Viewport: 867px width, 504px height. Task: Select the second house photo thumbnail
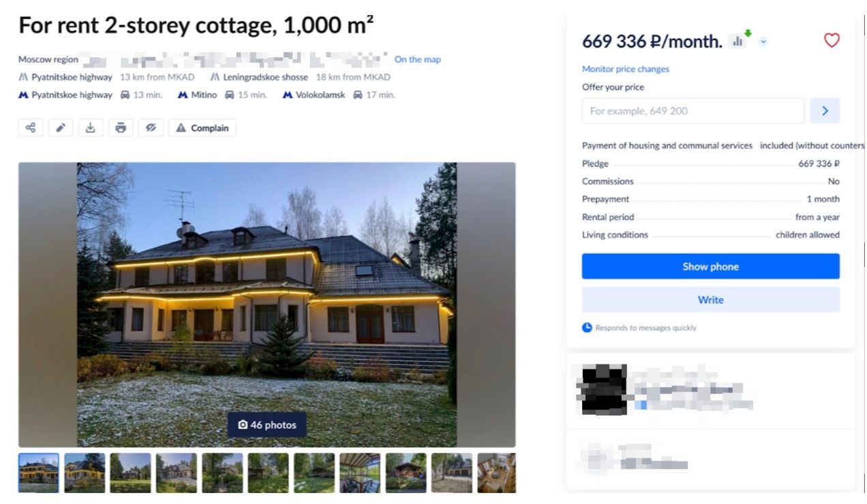[85, 473]
